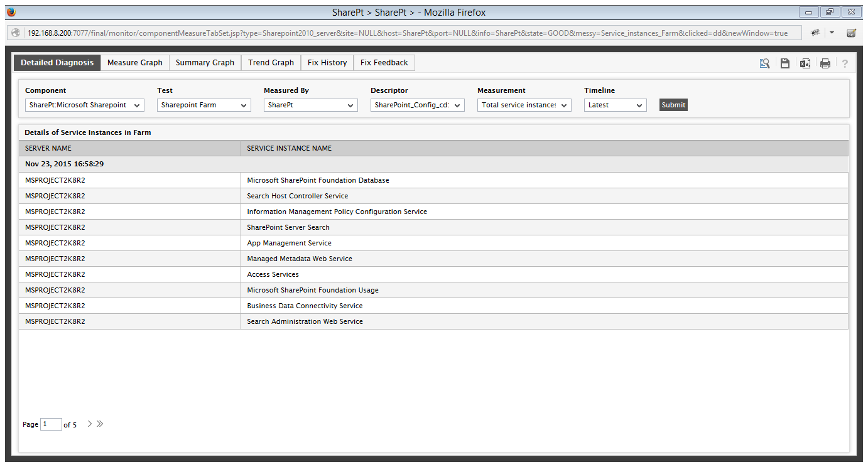The image size is (868, 467).
Task: Export the diagnosis to Excel
Action: click(805, 63)
